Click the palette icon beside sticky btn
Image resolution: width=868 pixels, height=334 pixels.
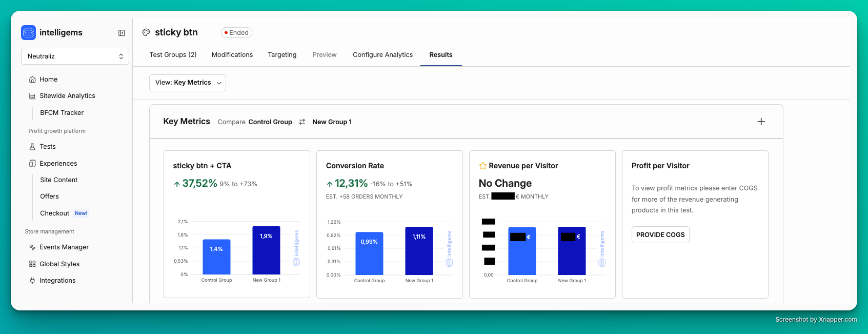click(146, 32)
